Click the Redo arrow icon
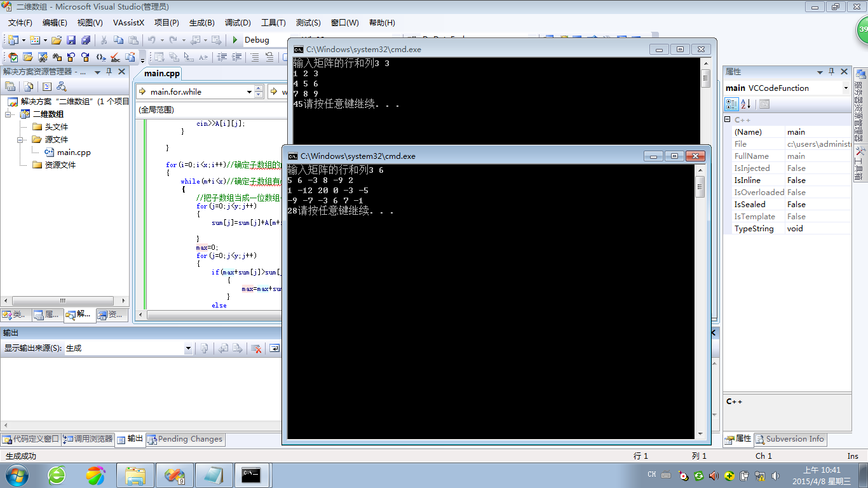 (x=173, y=40)
